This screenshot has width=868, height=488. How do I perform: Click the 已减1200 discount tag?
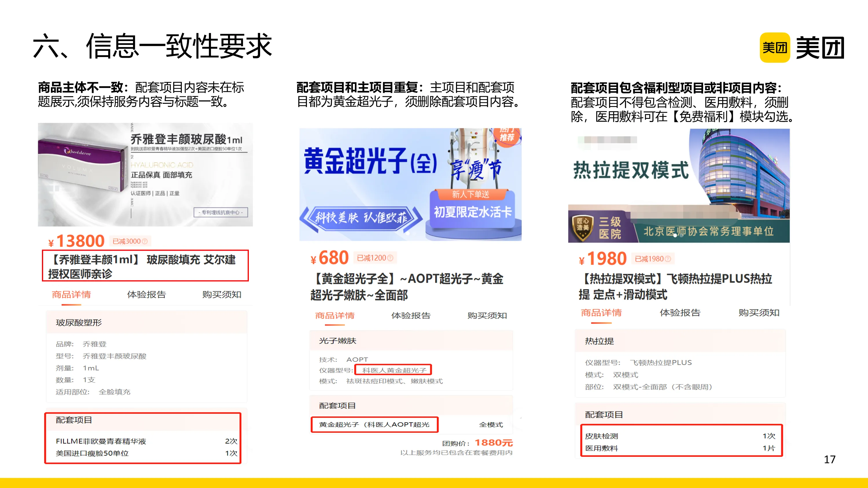pos(375,258)
